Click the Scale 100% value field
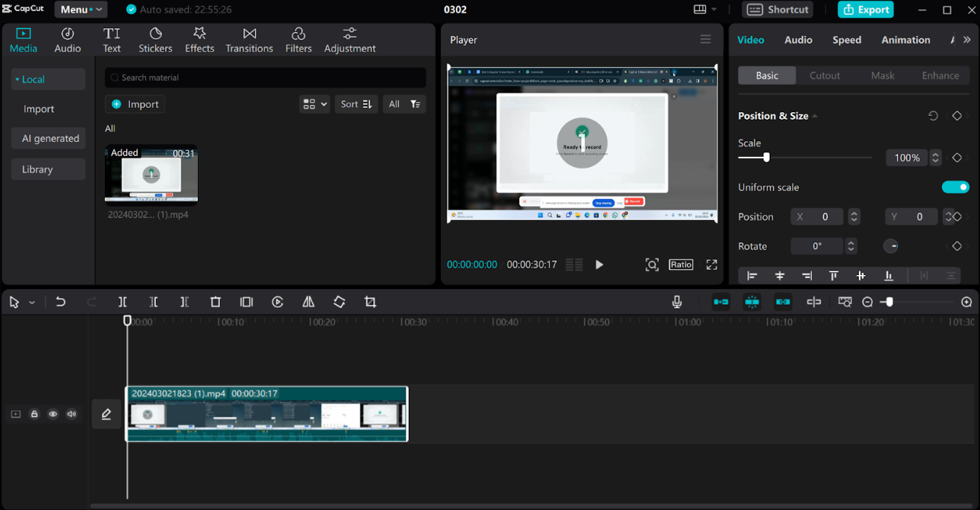This screenshot has width=980, height=510. click(x=906, y=158)
